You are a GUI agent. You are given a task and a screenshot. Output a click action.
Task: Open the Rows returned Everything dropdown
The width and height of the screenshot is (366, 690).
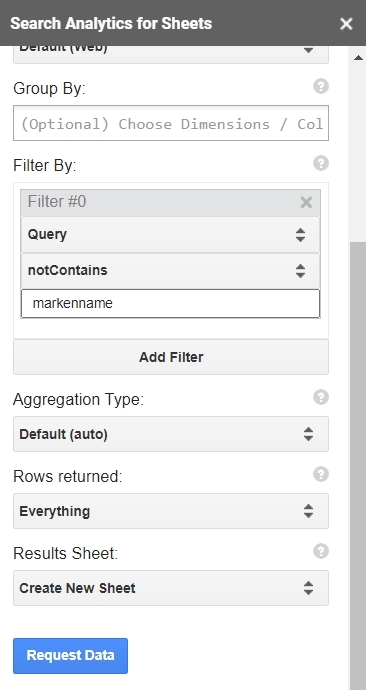coord(171,511)
